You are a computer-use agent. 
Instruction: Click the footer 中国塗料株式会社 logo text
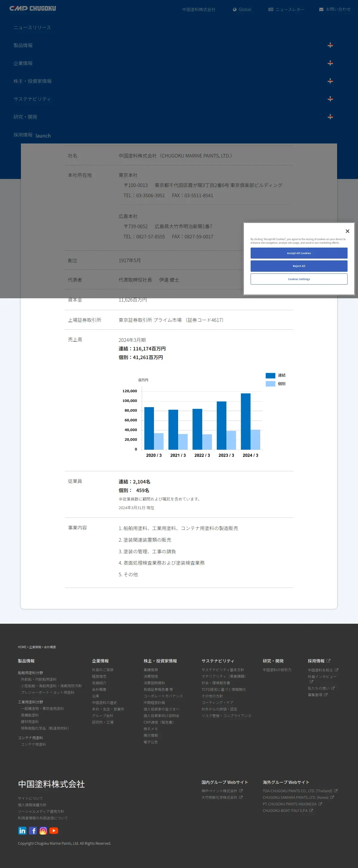pos(51,784)
